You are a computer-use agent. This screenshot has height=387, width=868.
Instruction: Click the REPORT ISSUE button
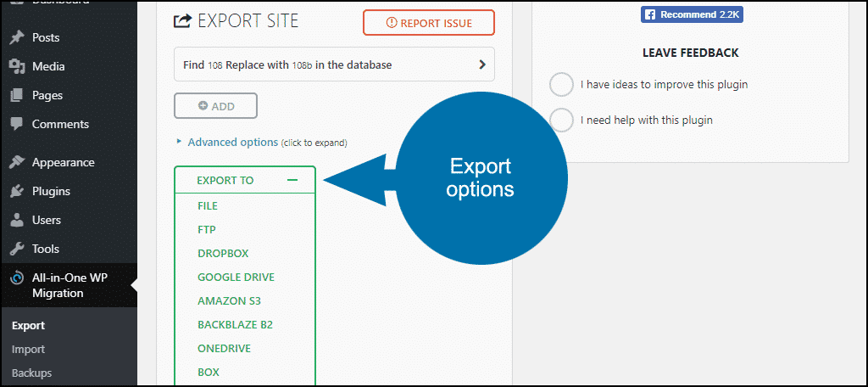coord(428,23)
